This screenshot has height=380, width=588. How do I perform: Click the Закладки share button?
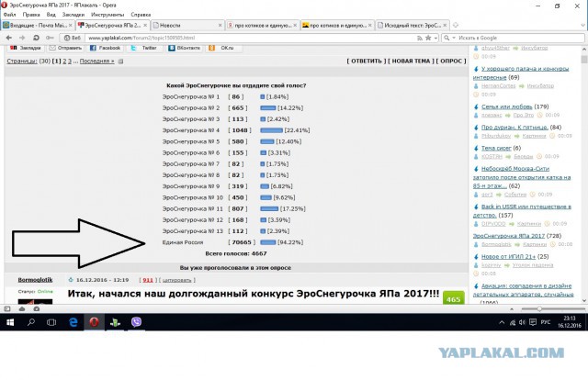click(x=26, y=48)
